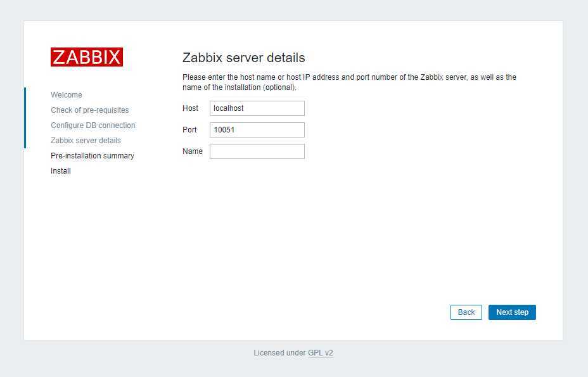Focus the Port input field
Image resolution: width=588 pixels, height=377 pixels.
(x=257, y=130)
